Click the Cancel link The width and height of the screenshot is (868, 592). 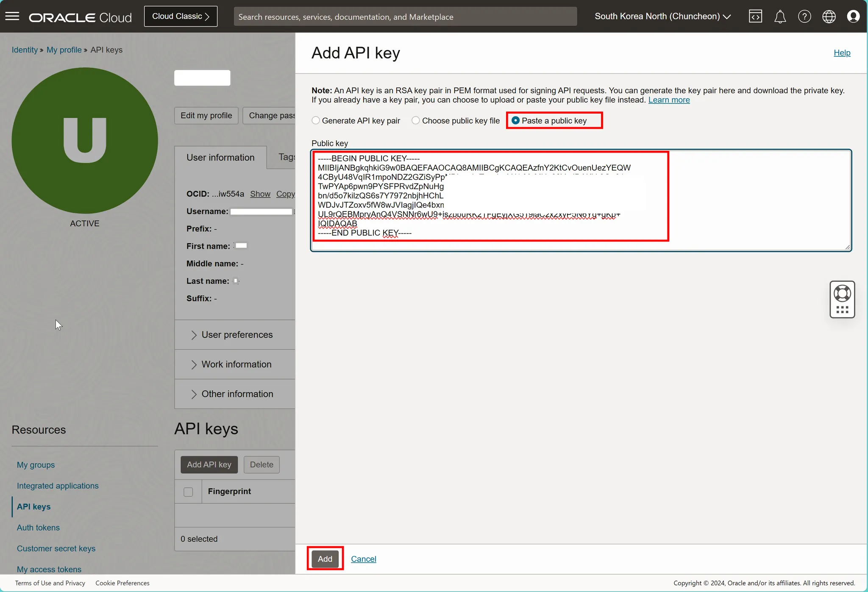coord(363,559)
